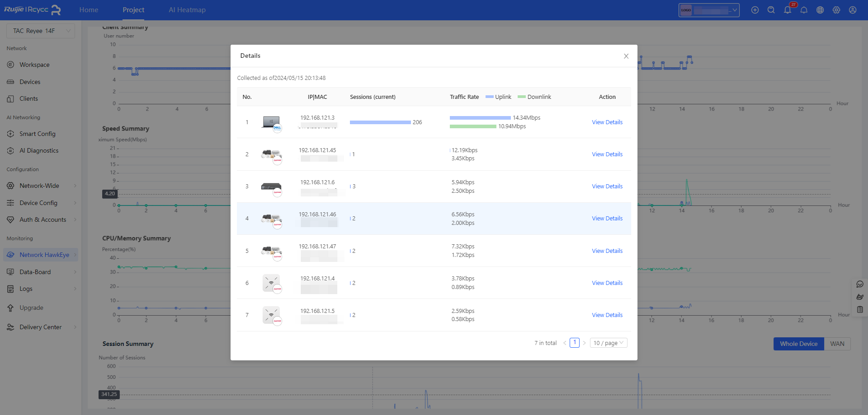View Details for 192.168.121.3
The width and height of the screenshot is (868, 415).
[607, 122]
